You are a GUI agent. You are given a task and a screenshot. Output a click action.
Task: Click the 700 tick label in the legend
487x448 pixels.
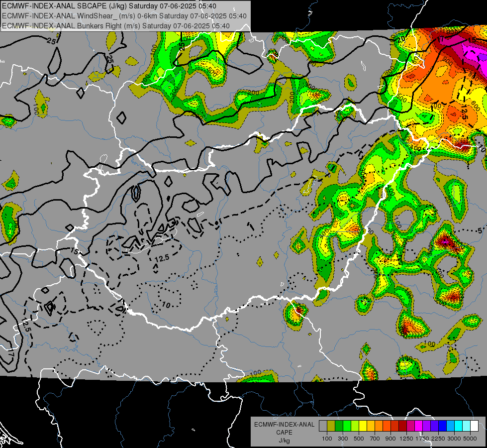(375, 439)
